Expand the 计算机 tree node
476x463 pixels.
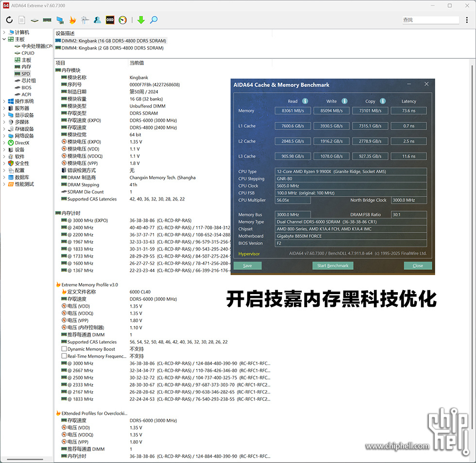[4, 32]
